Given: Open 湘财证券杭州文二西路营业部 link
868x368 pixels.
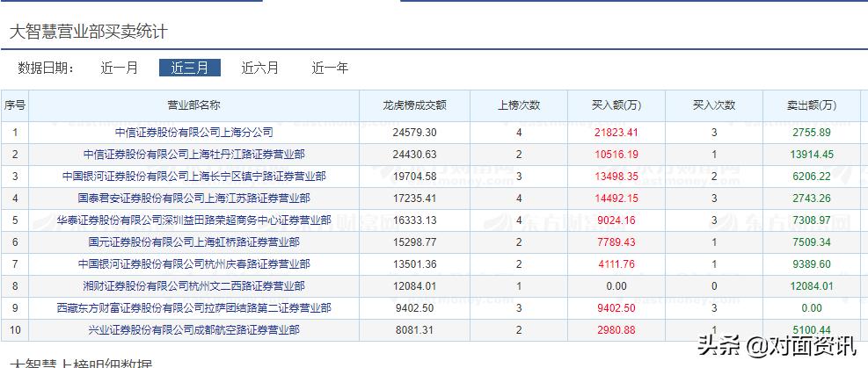Looking at the screenshot, I should pyautogui.click(x=193, y=286).
